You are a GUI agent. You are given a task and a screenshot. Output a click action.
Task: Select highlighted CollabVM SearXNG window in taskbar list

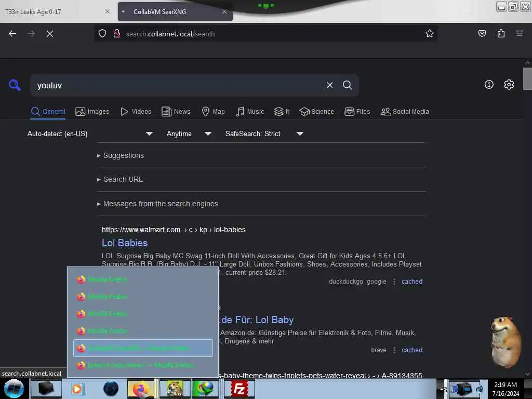click(143, 348)
